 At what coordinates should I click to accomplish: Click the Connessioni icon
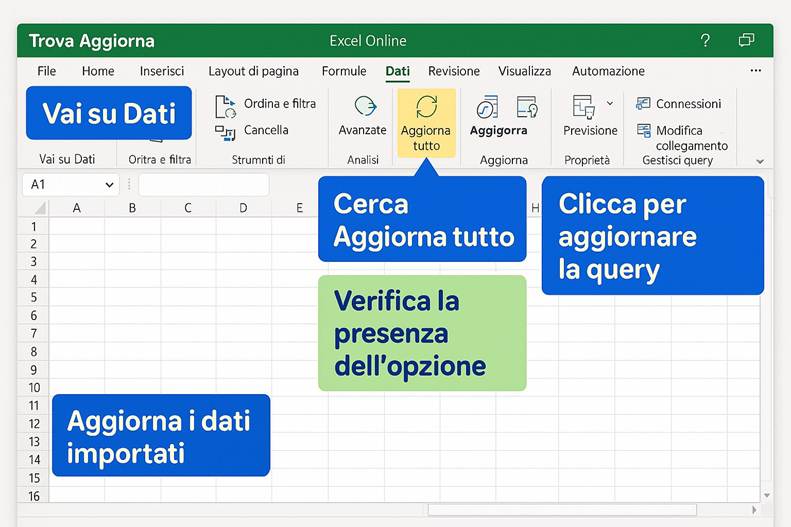click(x=643, y=103)
